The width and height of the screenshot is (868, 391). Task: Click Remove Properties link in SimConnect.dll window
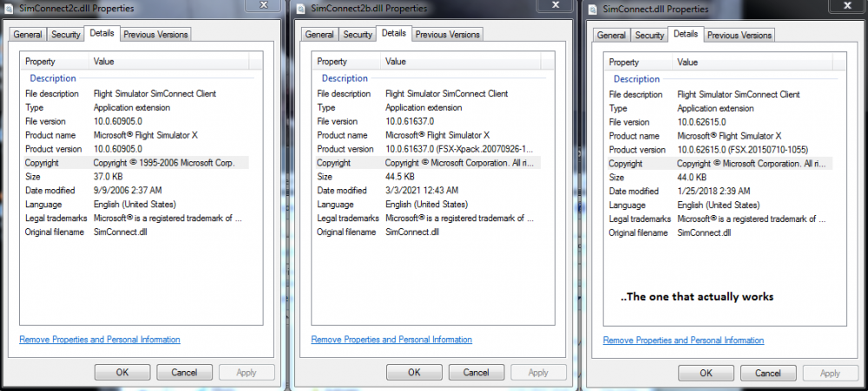pos(684,341)
